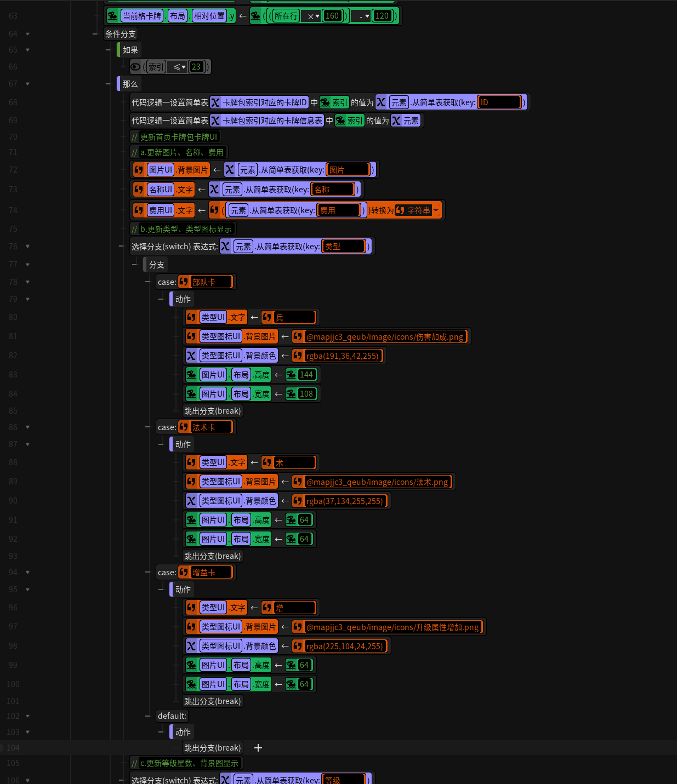Collapse the fold arrow beside line number 86
Image resolution: width=677 pixels, height=784 pixels.
click(x=27, y=427)
